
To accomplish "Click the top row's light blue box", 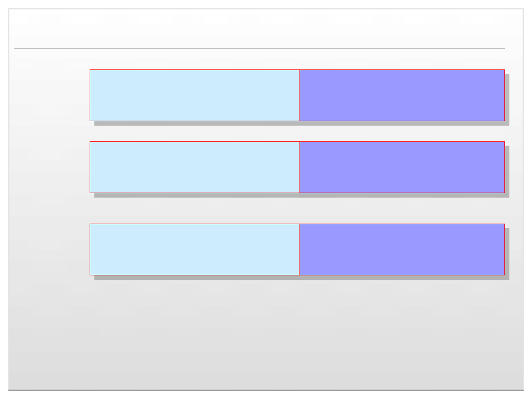I will [195, 95].
